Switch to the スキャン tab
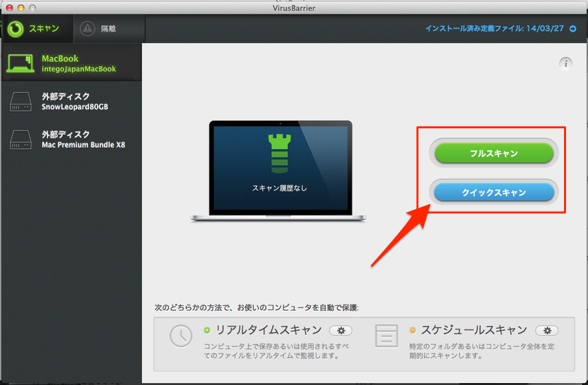 point(37,29)
